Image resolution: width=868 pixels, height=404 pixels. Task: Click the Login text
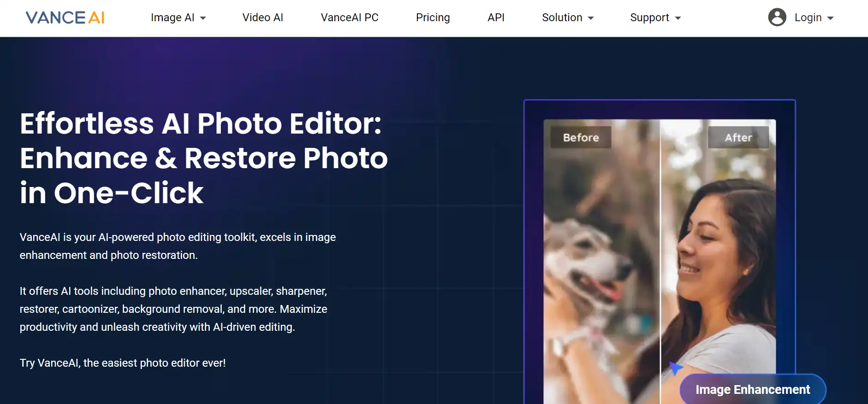tap(808, 18)
